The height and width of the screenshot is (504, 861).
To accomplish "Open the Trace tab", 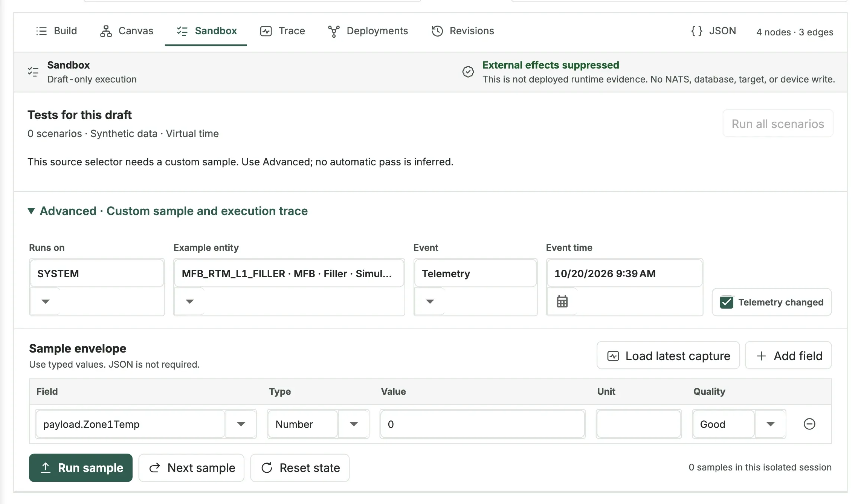I will coord(282,31).
